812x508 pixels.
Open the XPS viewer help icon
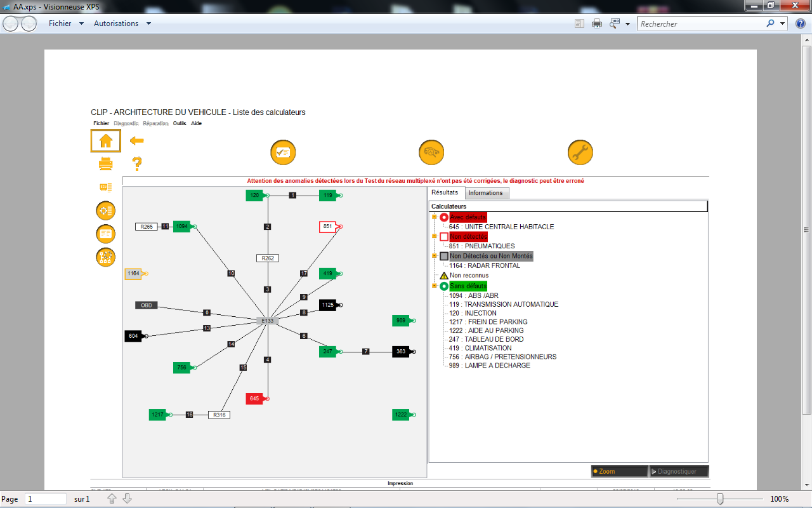800,23
